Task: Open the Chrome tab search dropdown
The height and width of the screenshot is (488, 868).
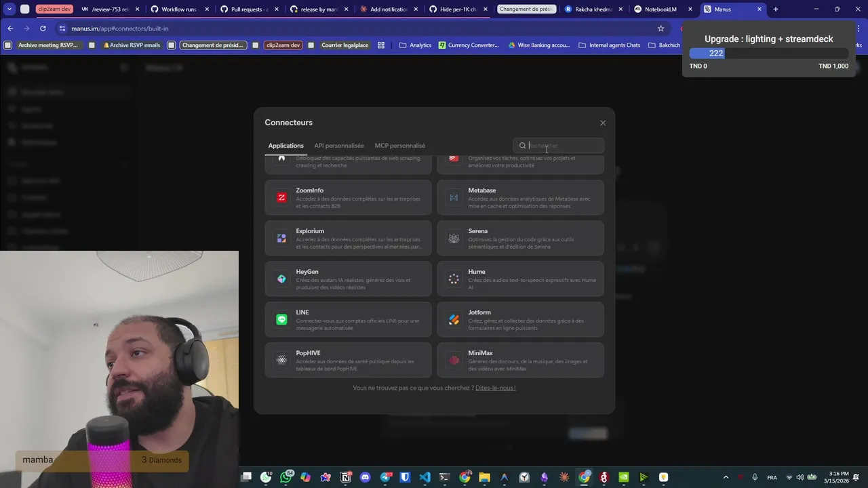Action: coord(9,9)
